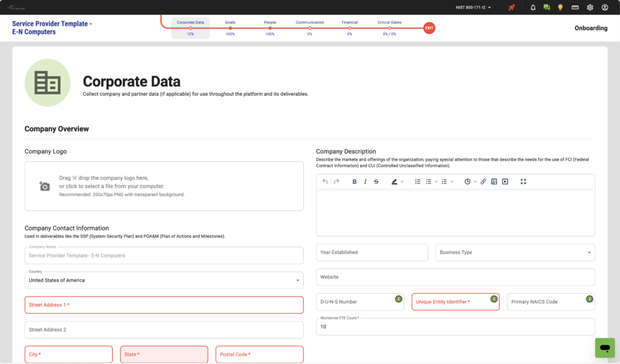This screenshot has height=364, width=620.
Task: Click the highlight color pen icon
Action: pos(394,182)
